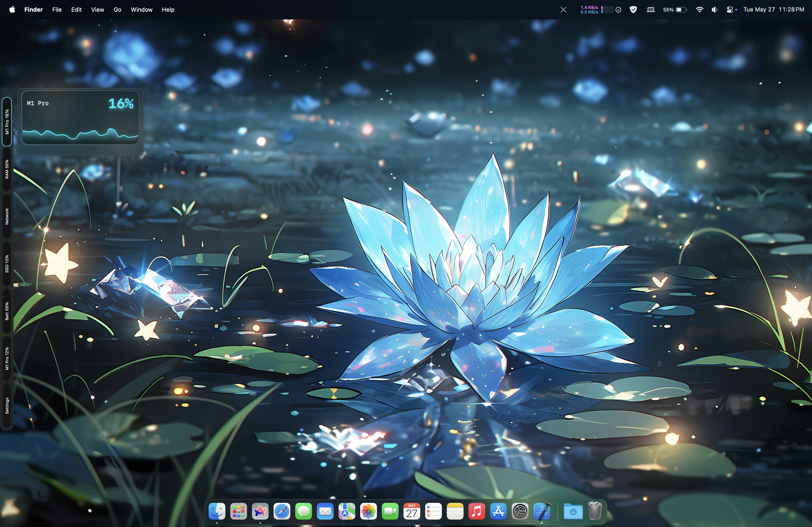Open the Window menu in Finder
The height and width of the screenshot is (527, 812).
[141, 9]
